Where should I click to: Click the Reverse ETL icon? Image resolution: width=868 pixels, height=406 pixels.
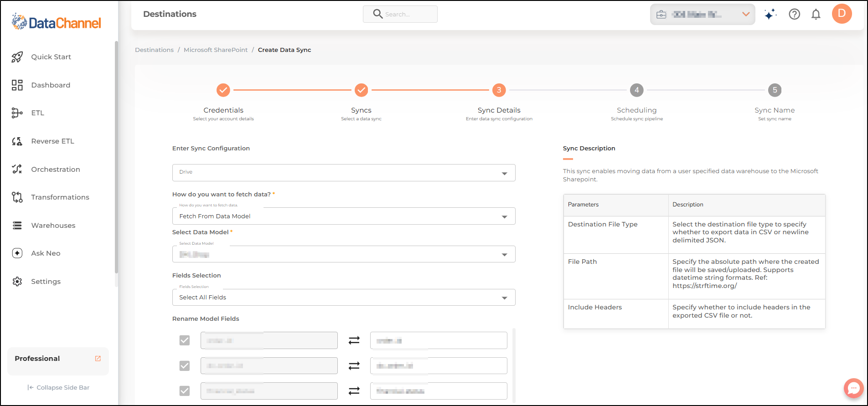pyautogui.click(x=17, y=141)
